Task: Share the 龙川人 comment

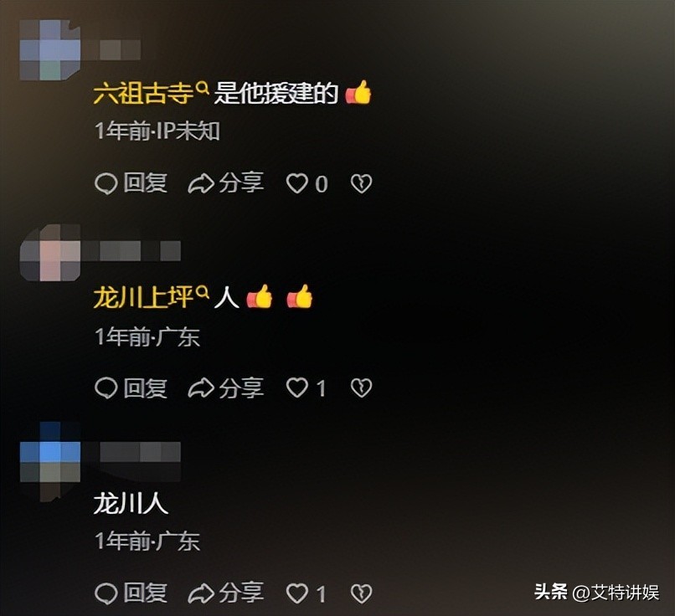Action: click(x=225, y=593)
